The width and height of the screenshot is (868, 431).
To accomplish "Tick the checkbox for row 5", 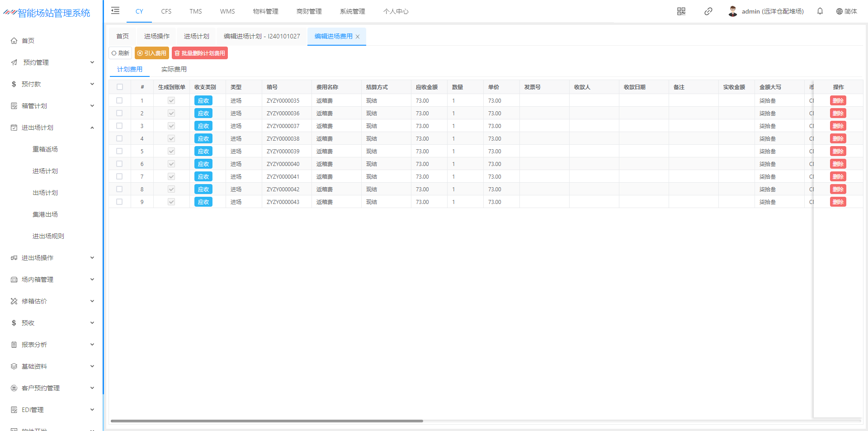I will [x=120, y=151].
